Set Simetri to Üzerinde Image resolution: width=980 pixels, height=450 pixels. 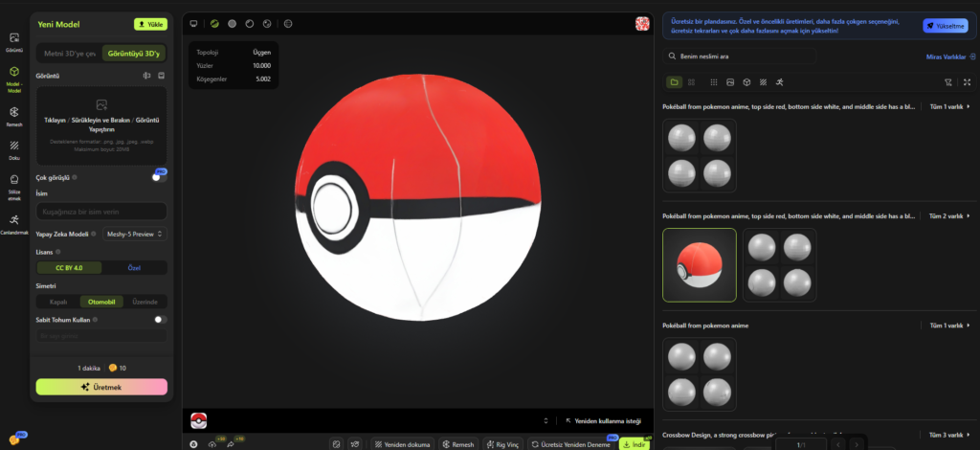pyautogui.click(x=145, y=302)
